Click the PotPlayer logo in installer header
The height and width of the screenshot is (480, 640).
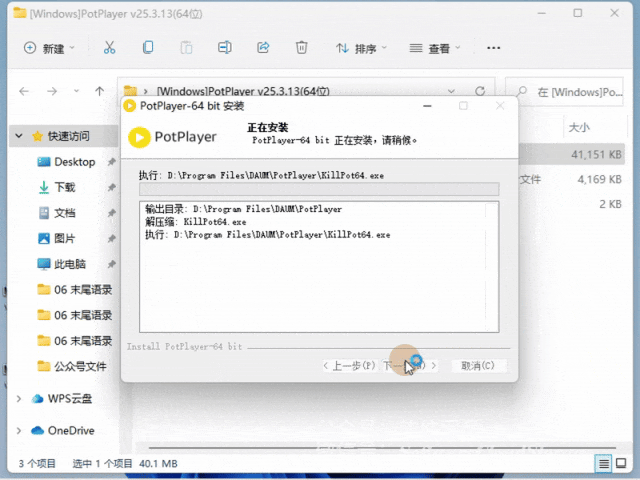pyautogui.click(x=172, y=137)
